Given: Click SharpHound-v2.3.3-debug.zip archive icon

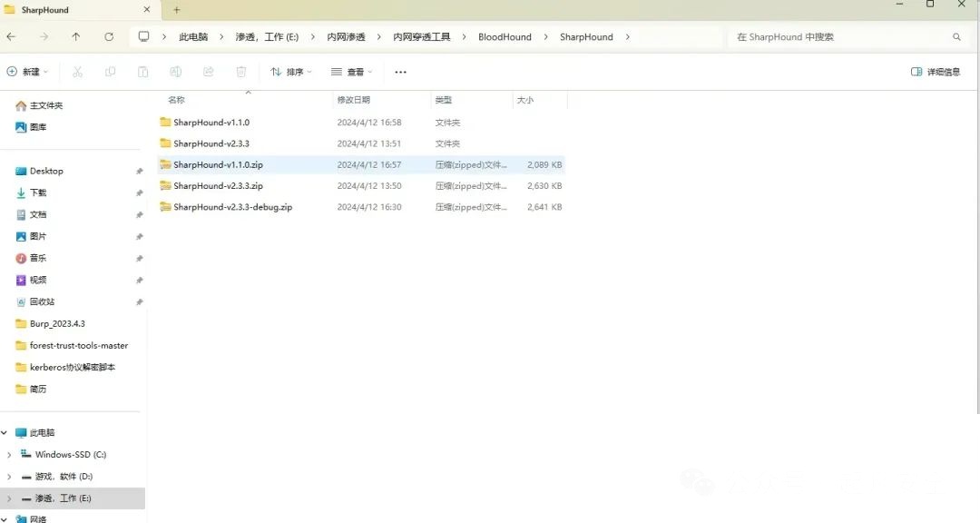Looking at the screenshot, I should point(165,207).
